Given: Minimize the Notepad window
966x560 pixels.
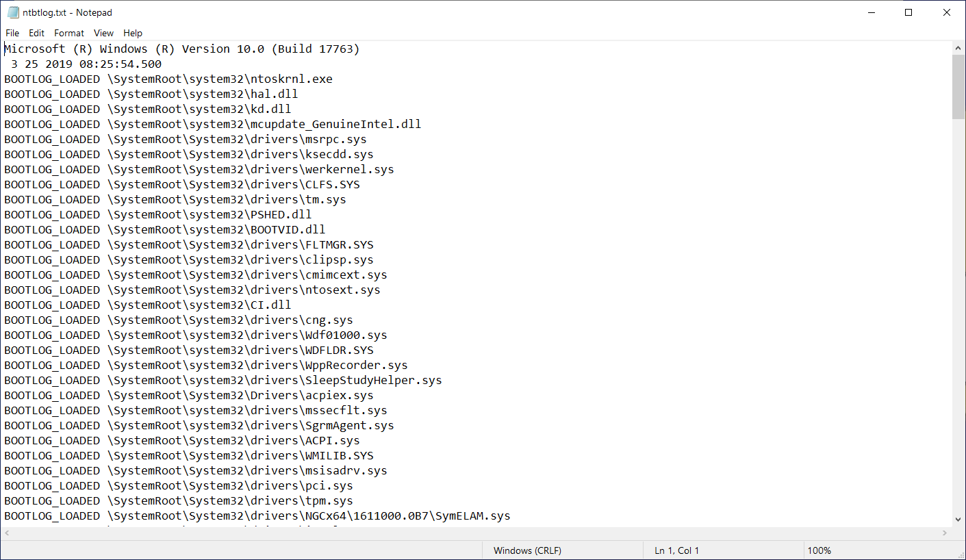Looking at the screenshot, I should pyautogui.click(x=871, y=12).
